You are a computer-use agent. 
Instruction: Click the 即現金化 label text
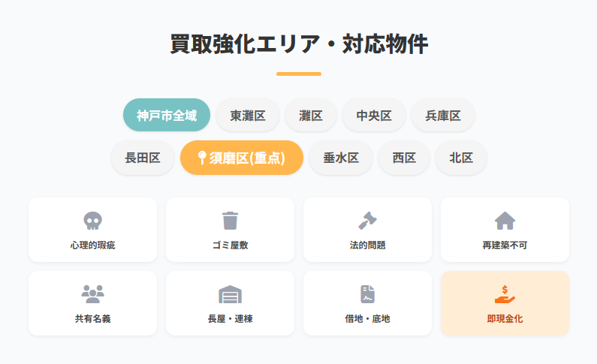[505, 319]
